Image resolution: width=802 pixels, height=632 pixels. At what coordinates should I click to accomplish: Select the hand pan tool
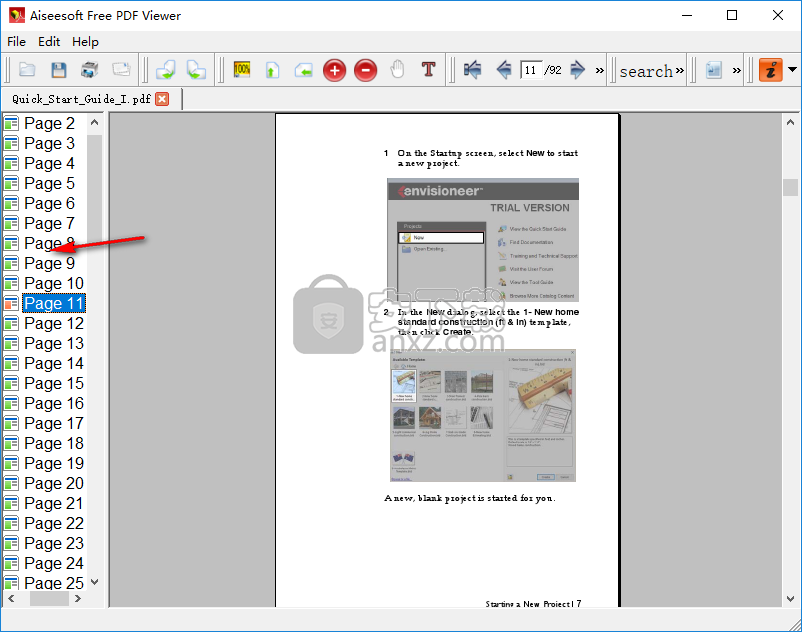(x=397, y=70)
